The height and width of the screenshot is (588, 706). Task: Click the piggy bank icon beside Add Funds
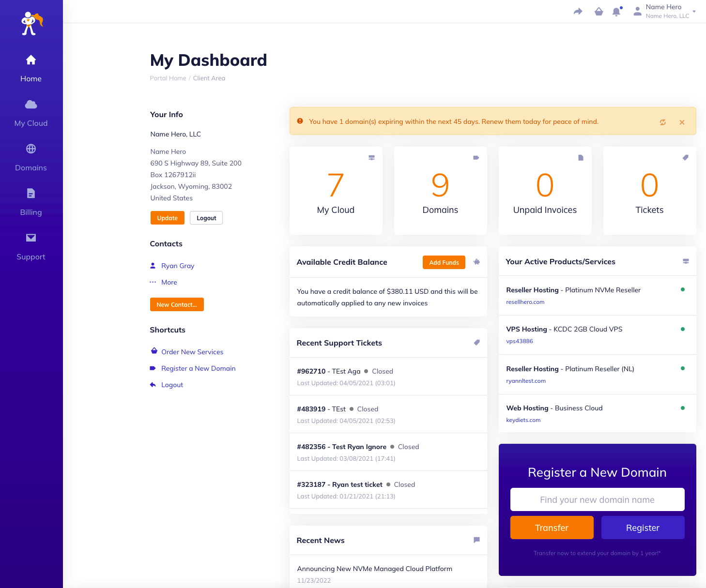(476, 262)
